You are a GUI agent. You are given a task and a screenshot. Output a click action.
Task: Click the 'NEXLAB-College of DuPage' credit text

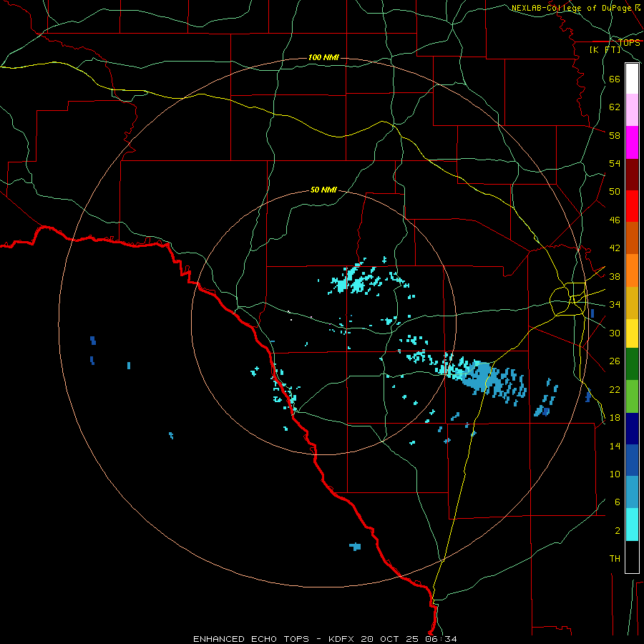[x=571, y=8]
